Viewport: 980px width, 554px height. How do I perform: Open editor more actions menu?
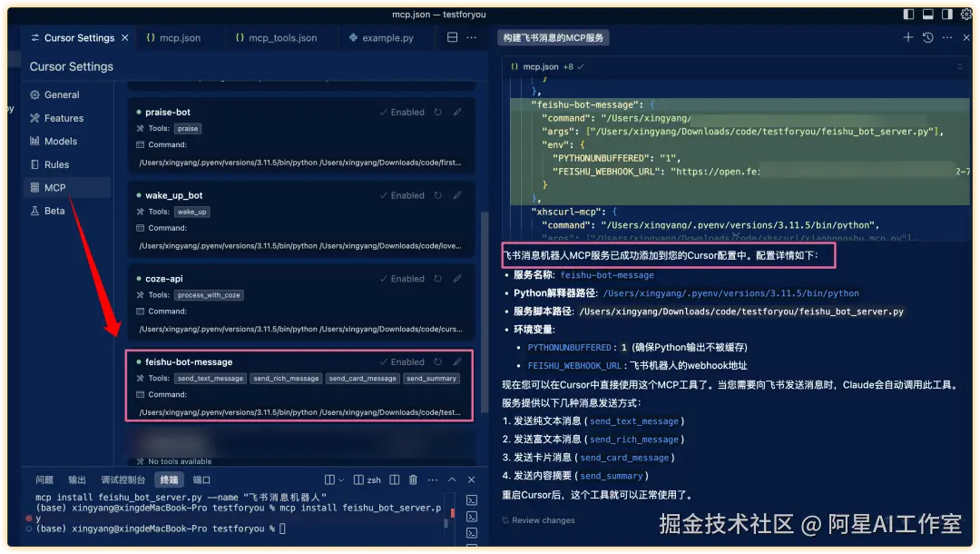471,37
